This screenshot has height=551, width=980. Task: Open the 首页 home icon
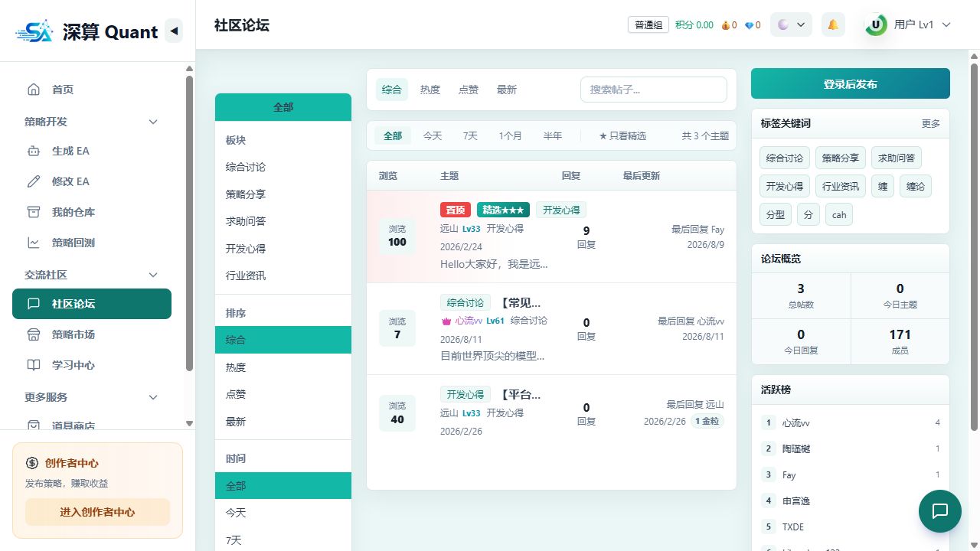(34, 90)
